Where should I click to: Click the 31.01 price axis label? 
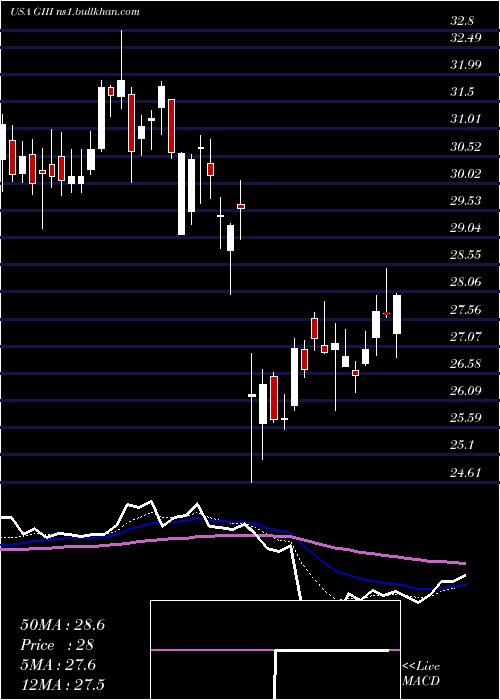click(466, 119)
